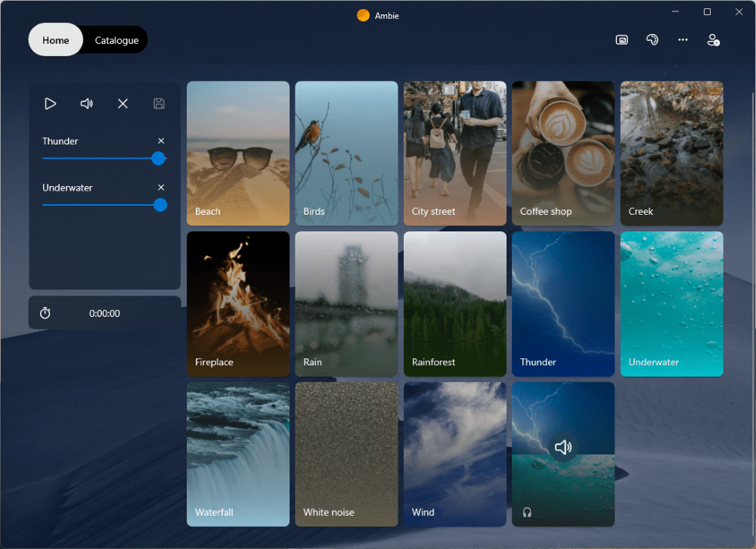Select the White noise sound tile

[347, 454]
